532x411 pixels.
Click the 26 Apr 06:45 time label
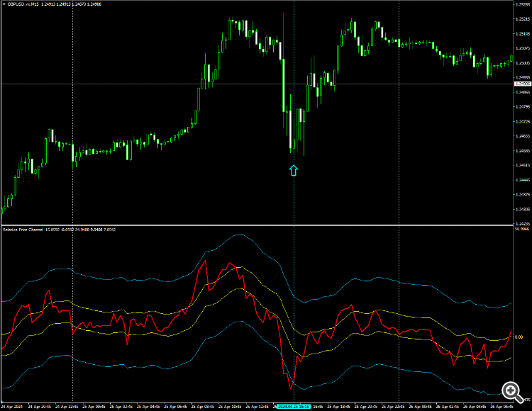point(501,407)
